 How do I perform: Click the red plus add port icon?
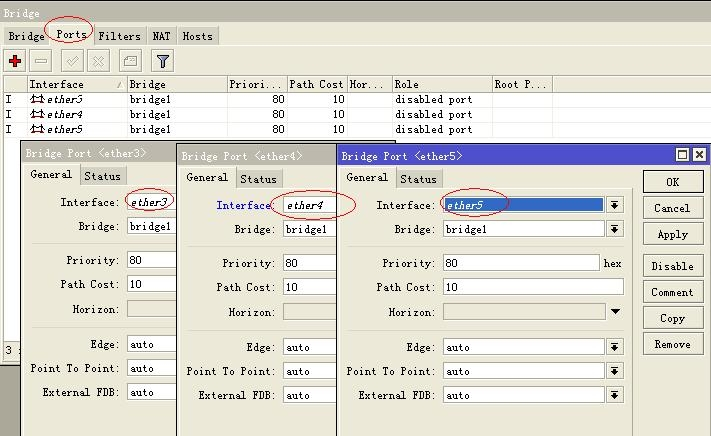pos(15,61)
